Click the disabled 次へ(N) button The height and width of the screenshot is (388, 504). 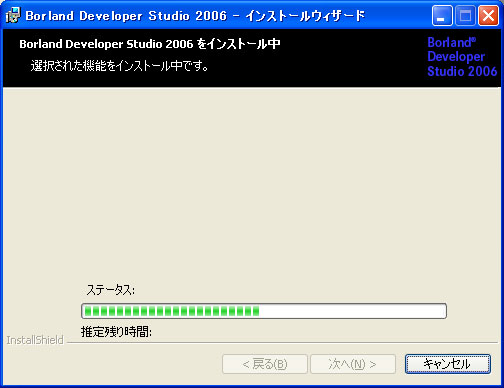tap(353, 364)
